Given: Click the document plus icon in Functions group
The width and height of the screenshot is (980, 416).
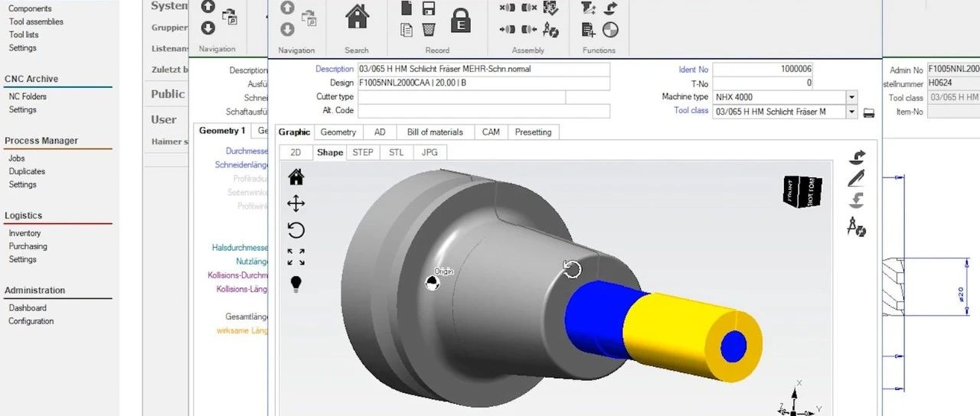Looking at the screenshot, I should pyautogui.click(x=588, y=30).
